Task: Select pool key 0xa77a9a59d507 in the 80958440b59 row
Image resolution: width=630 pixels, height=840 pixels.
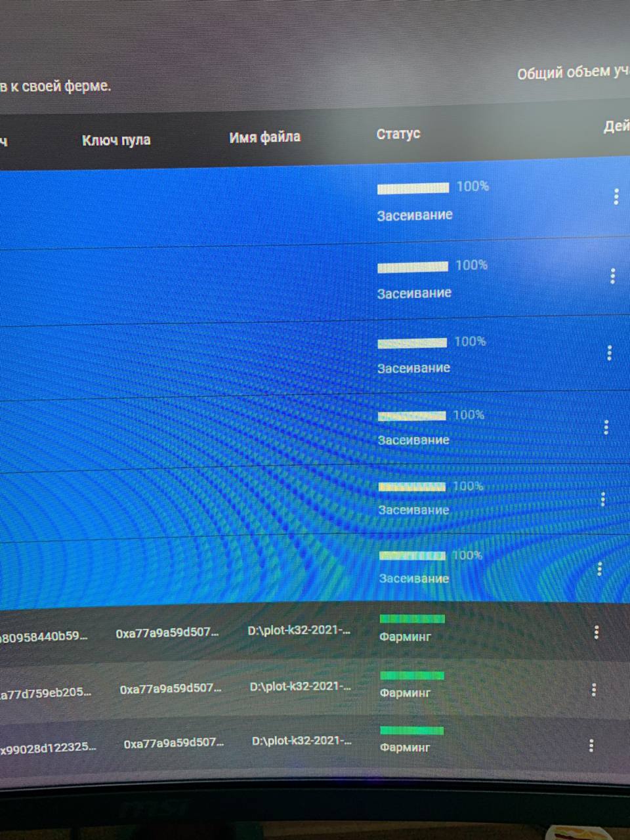Action: coord(167,633)
